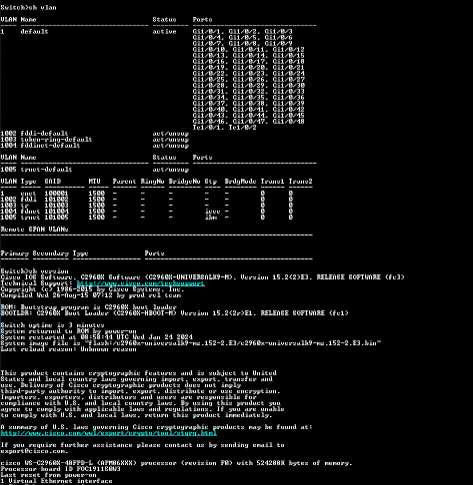
Task: Click the '1 Virtual Ethernet interface' line
Action: click(56, 481)
